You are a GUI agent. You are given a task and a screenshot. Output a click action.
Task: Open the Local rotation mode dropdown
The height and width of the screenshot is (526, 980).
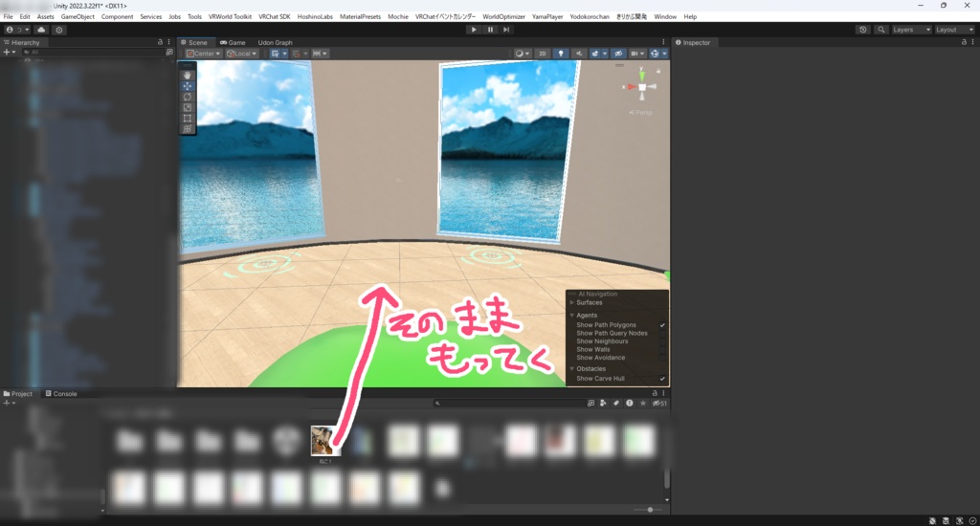pos(241,54)
